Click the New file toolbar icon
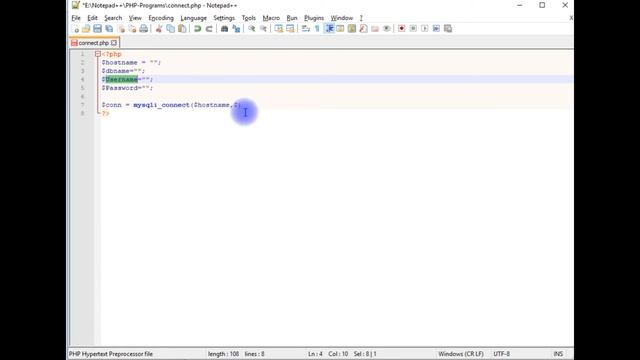This screenshot has width=640, height=360. (75, 29)
